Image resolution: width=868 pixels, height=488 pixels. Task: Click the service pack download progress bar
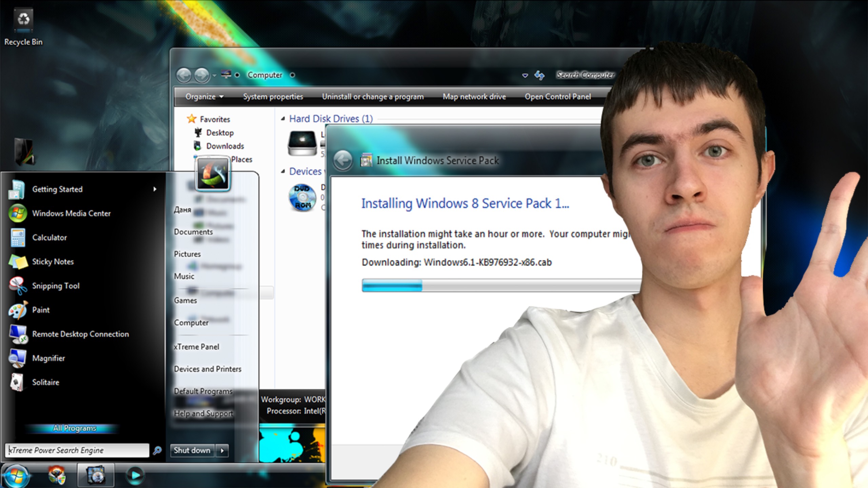coord(501,286)
